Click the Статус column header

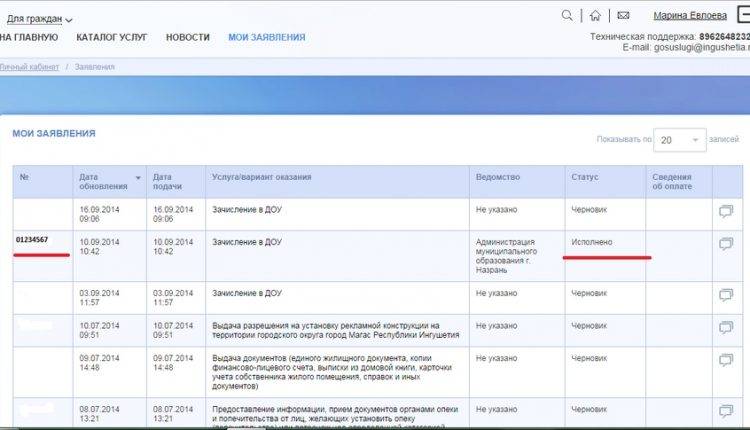pyautogui.click(x=584, y=177)
